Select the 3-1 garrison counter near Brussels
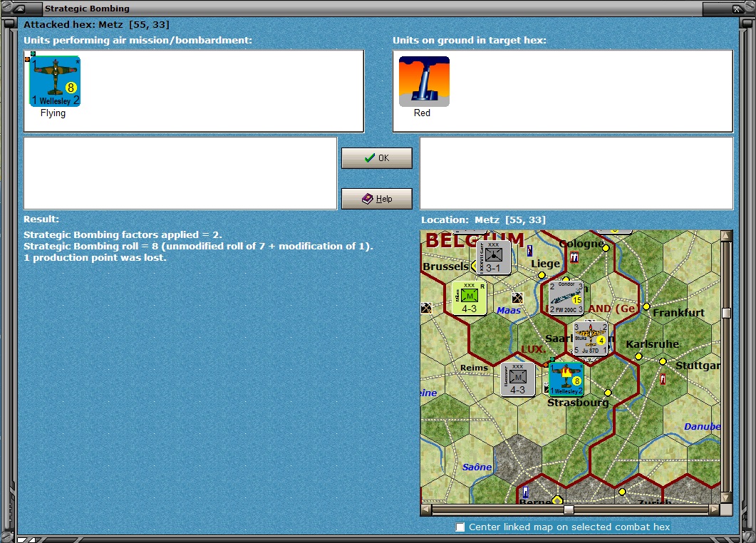756x543 pixels. (493, 257)
